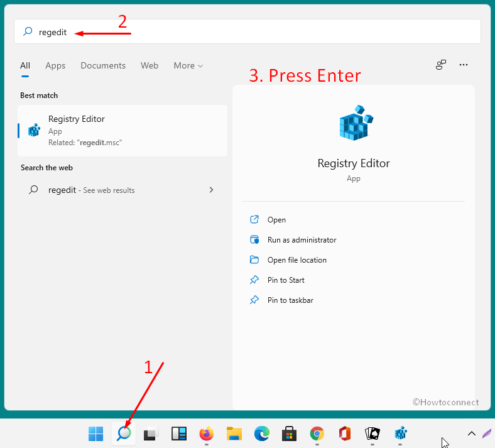Choose Pin to taskbar
The height and width of the screenshot is (448, 495).
290,300
